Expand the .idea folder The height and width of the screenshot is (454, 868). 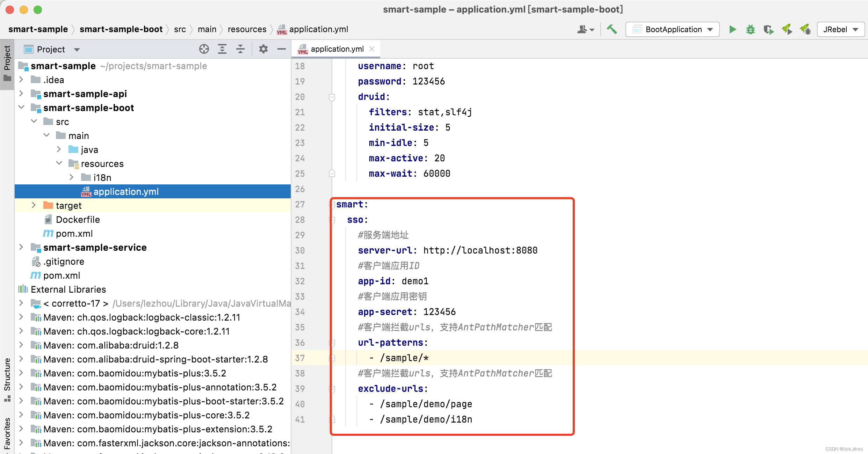coord(21,80)
